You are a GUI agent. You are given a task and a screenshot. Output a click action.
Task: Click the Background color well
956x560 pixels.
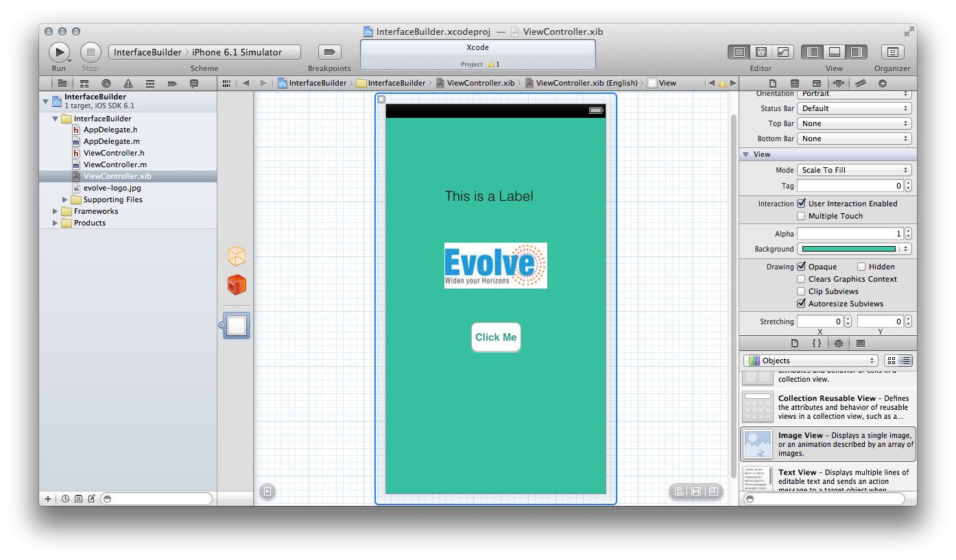point(849,249)
